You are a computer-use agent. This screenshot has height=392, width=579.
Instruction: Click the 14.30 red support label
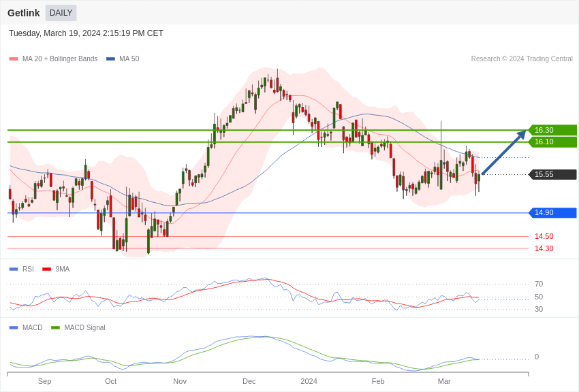click(x=544, y=249)
